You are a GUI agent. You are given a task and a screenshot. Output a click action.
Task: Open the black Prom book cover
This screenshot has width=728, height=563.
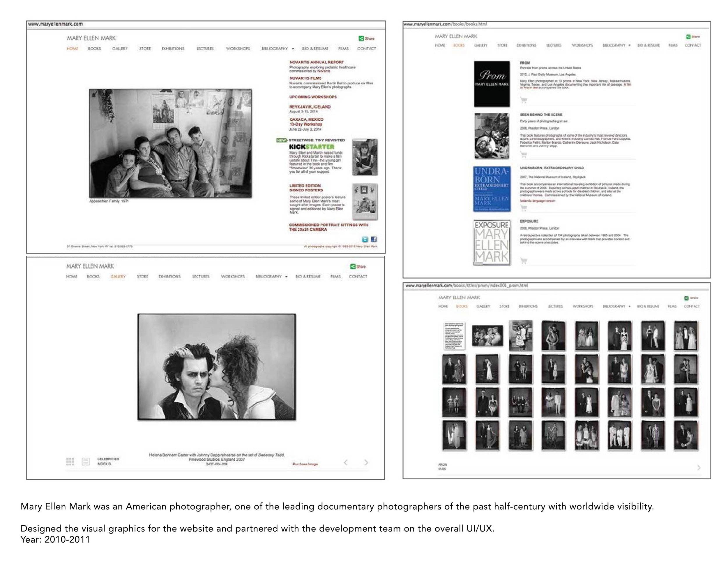(492, 84)
